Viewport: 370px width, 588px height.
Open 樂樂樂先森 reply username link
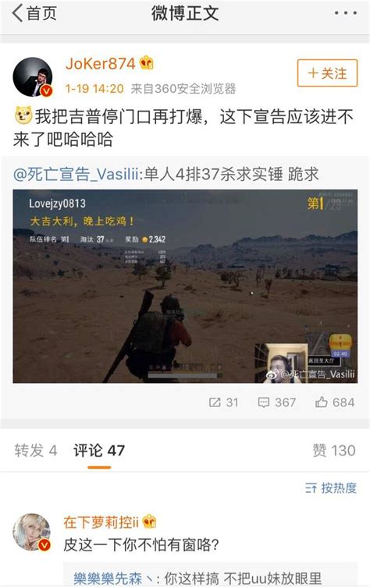point(108,578)
